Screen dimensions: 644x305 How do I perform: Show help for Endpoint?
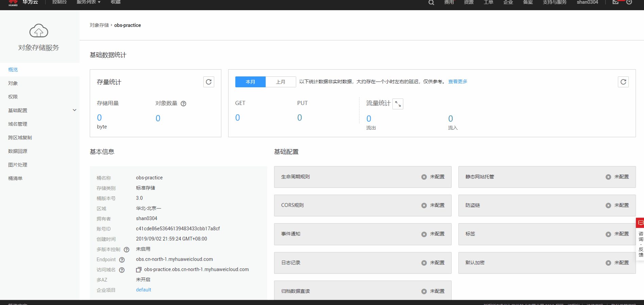(122, 260)
